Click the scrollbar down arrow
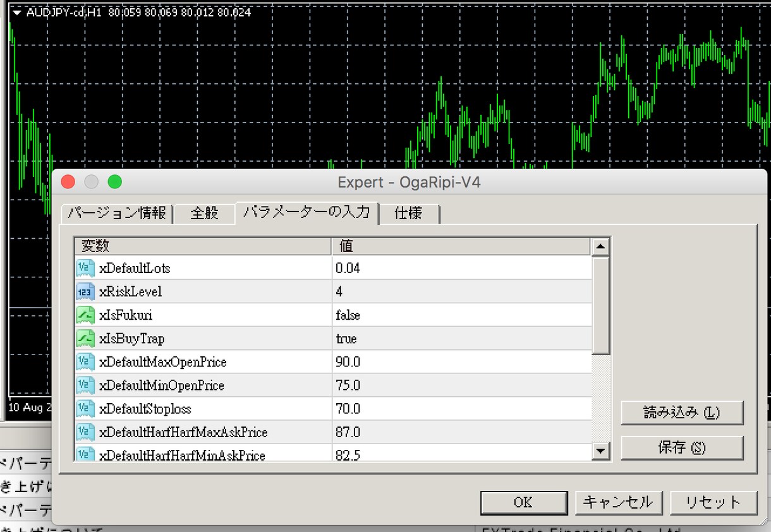The height and width of the screenshot is (532, 771). (x=600, y=451)
